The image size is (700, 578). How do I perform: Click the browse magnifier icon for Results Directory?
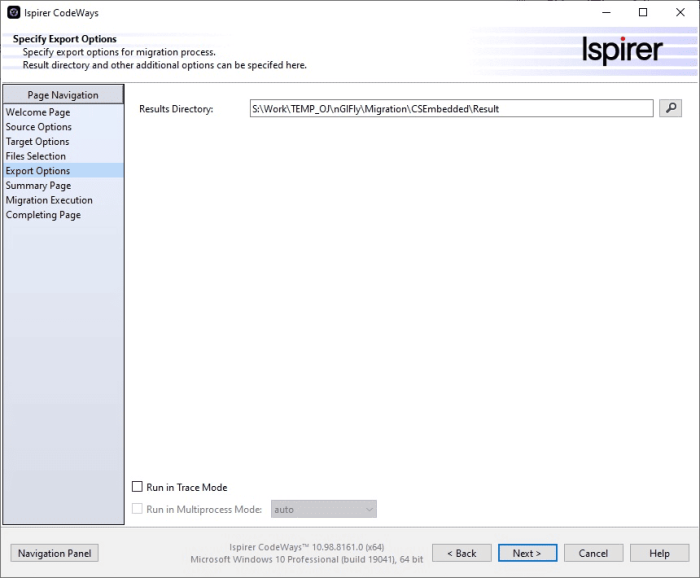[670, 108]
